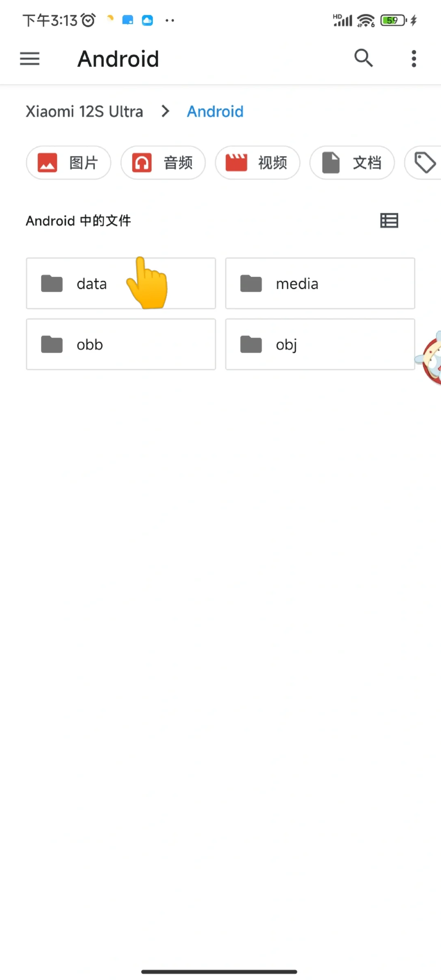Open the obj folder
This screenshot has height=980, width=441.
pos(320,344)
